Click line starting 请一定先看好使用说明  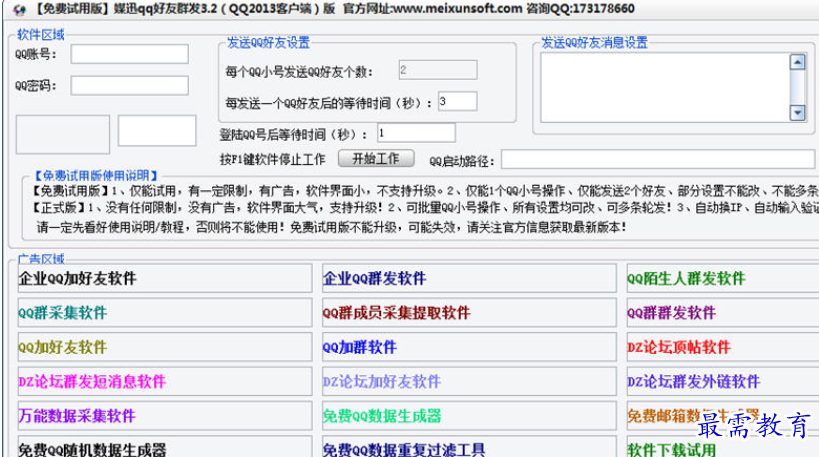[x=331, y=227]
